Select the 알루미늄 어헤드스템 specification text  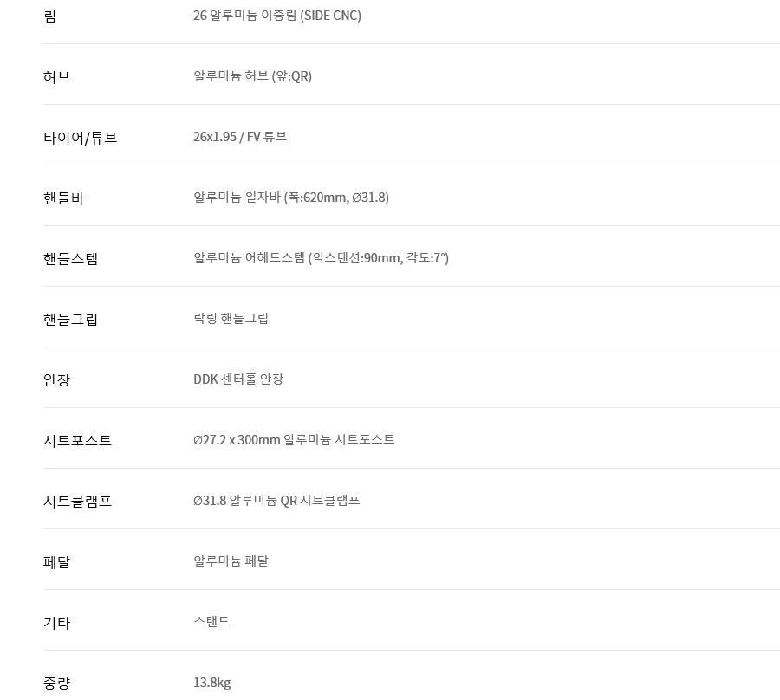pyautogui.click(x=321, y=258)
